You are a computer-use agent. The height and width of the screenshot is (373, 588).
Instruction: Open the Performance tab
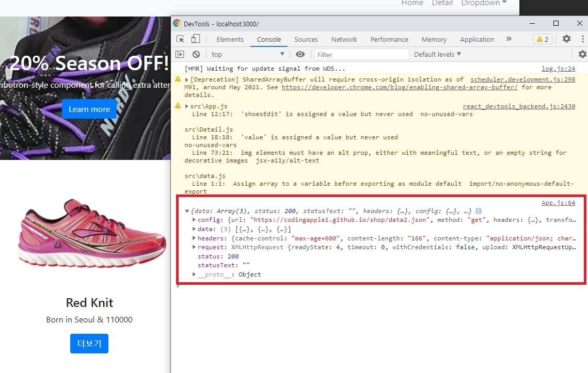click(389, 39)
